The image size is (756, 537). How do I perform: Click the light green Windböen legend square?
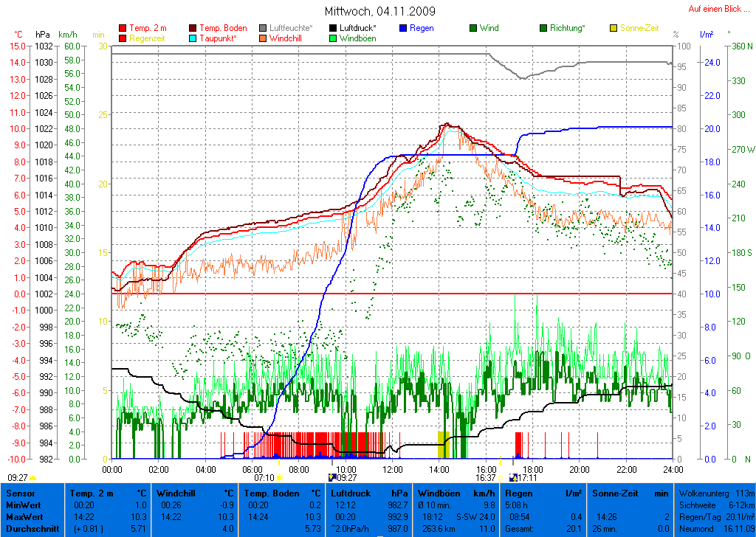pos(334,38)
